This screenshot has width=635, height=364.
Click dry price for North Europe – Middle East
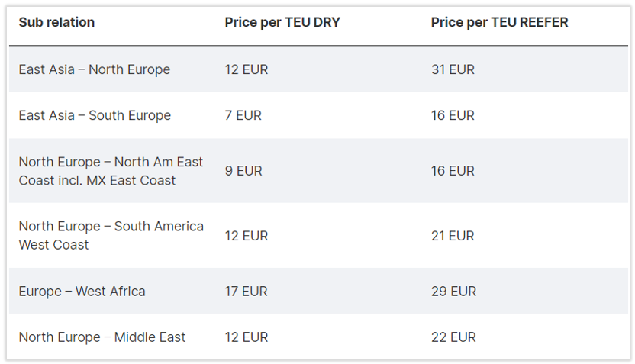point(246,337)
